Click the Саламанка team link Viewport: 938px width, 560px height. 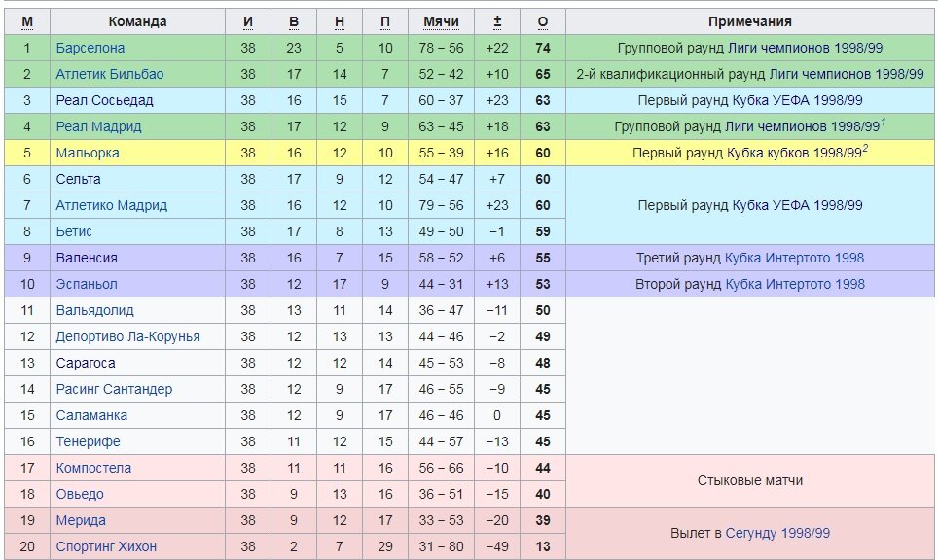click(91, 416)
